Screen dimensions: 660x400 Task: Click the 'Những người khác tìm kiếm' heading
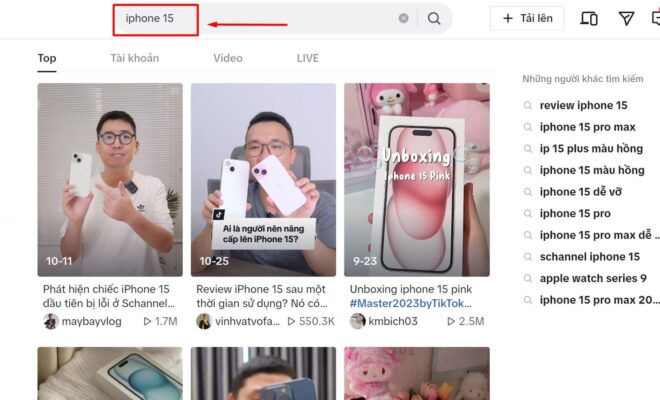pos(583,79)
